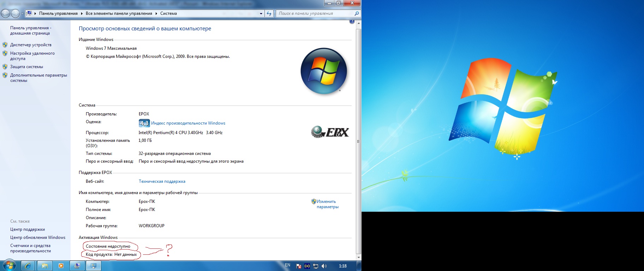Open Настройка удаленного доступа link

coord(32,56)
